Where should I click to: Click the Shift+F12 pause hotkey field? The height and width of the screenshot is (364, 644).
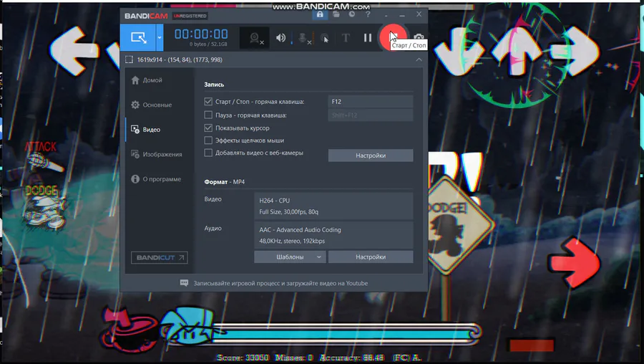pos(371,115)
